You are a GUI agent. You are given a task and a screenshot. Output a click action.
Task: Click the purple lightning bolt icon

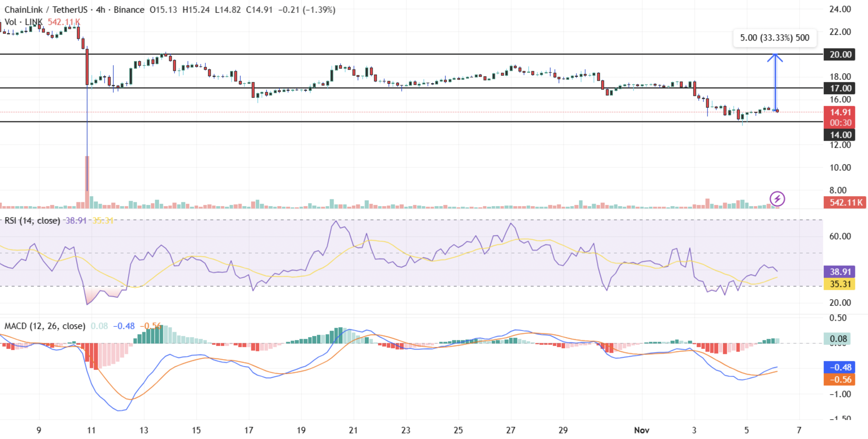pyautogui.click(x=777, y=199)
